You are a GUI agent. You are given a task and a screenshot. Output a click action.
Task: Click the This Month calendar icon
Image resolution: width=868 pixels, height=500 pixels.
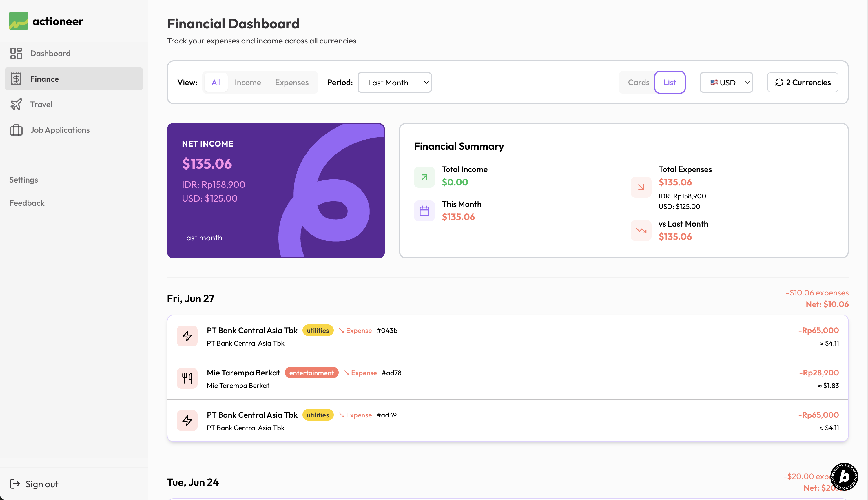pos(424,211)
